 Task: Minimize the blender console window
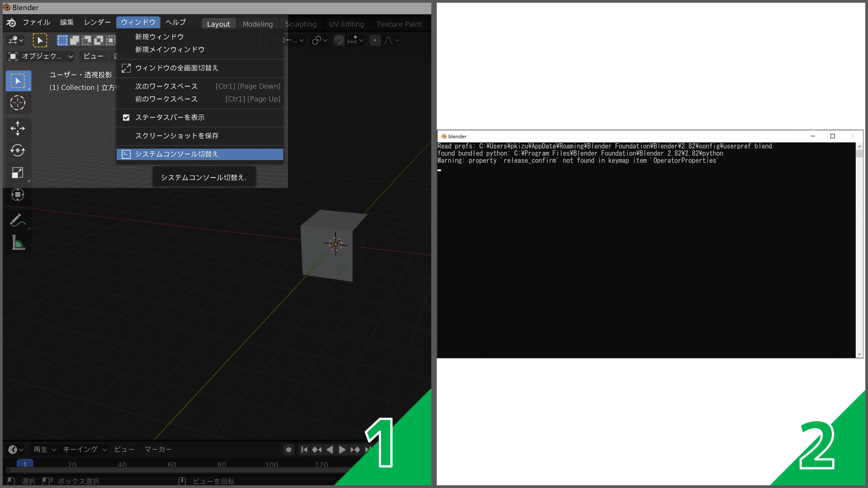pos(813,136)
